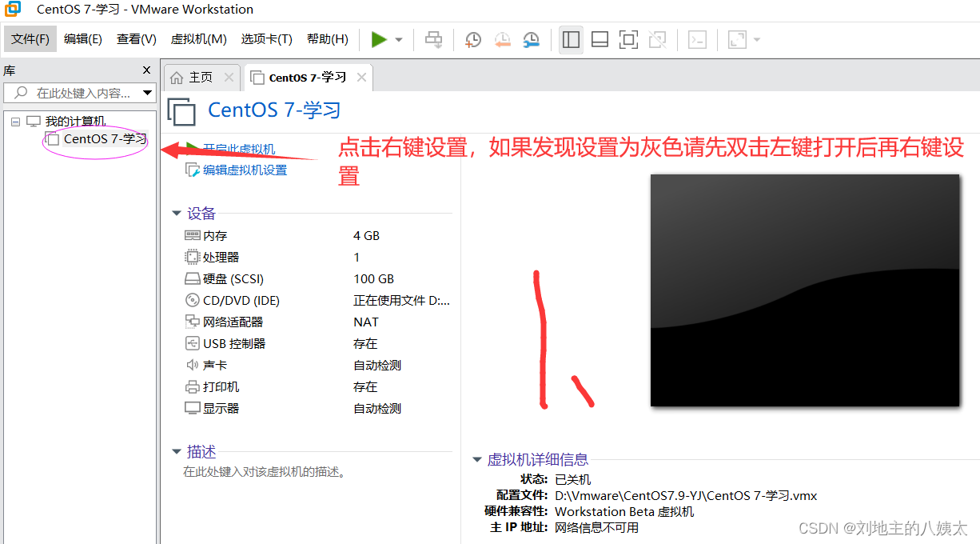Collapse the 描述 section
This screenshot has height=544, width=980.
[x=177, y=452]
